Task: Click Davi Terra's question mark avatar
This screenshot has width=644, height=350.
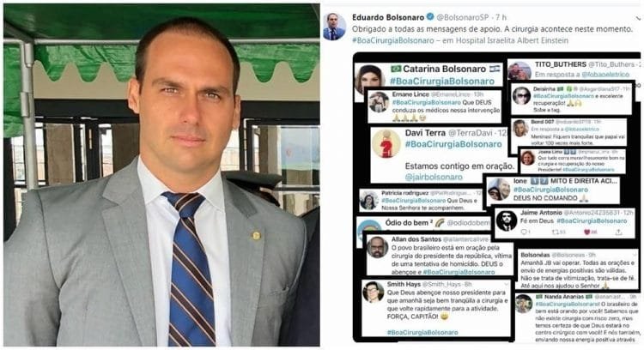Action: click(x=386, y=143)
